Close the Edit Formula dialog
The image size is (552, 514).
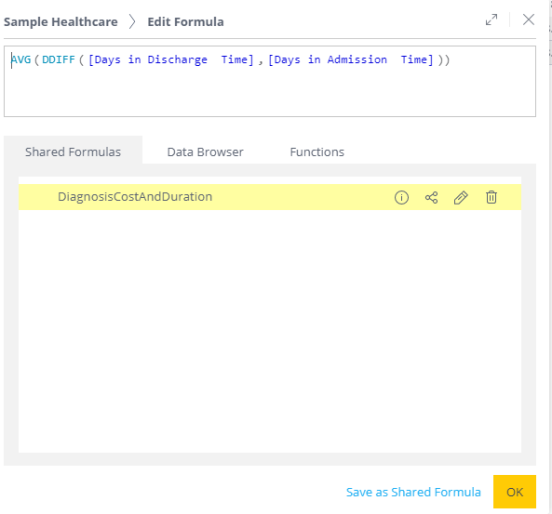point(528,20)
